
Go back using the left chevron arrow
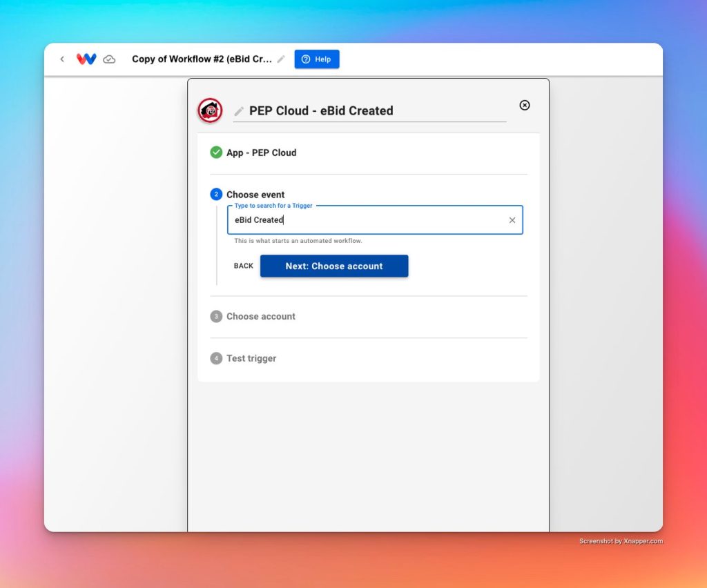62,59
